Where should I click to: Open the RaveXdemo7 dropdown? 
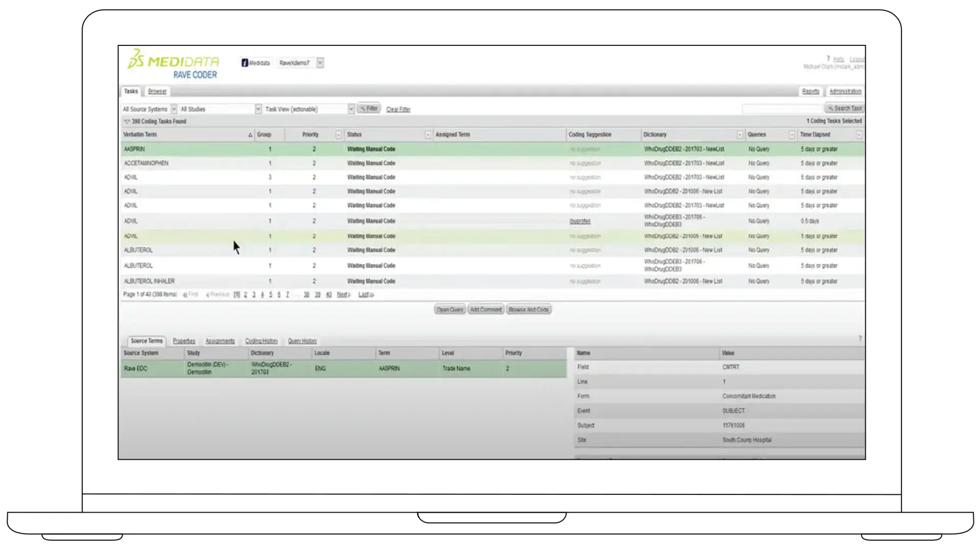(x=320, y=63)
